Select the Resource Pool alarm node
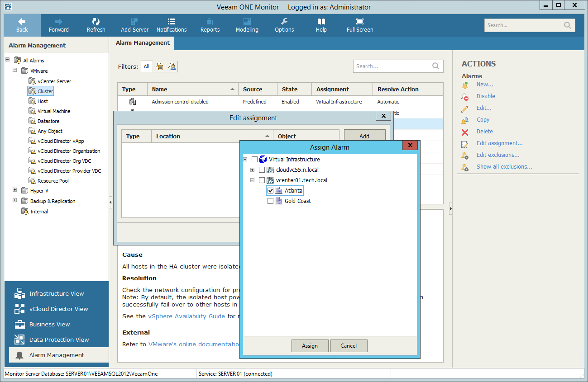Image resolution: width=588 pixels, height=382 pixels. click(53, 181)
